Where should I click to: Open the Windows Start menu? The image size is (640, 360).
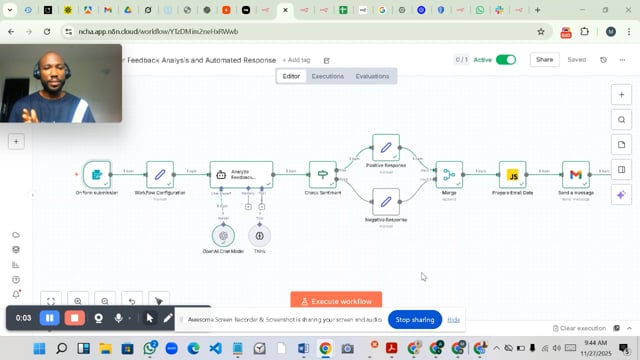40,349
